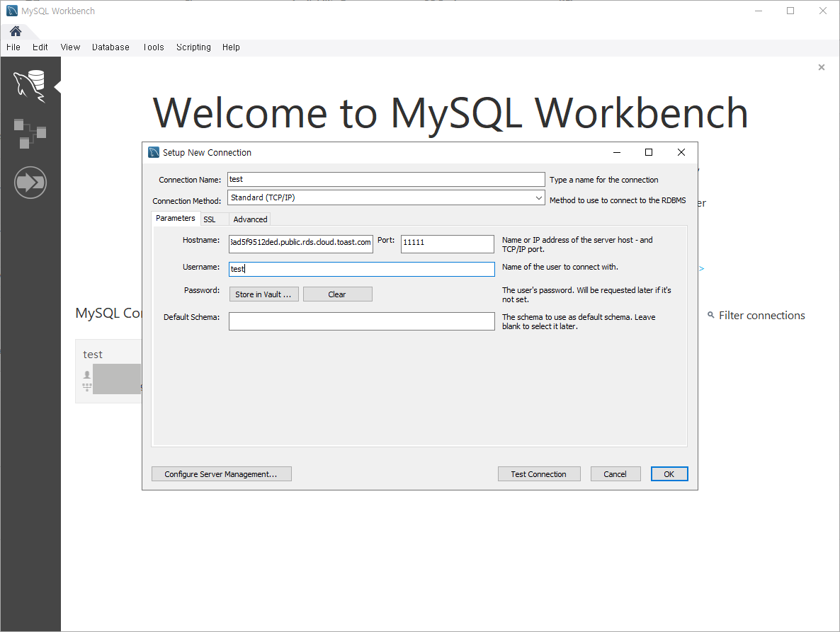
Task: Open the File menu
Action: tap(13, 47)
